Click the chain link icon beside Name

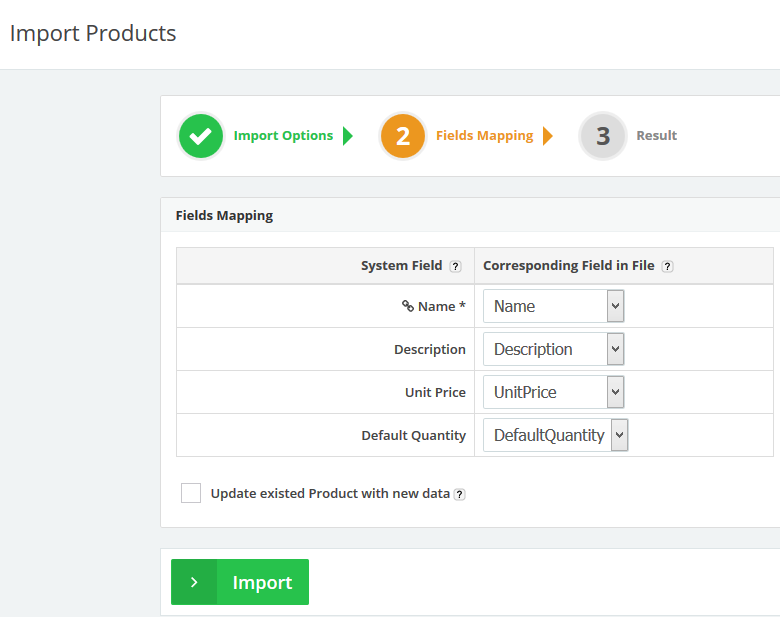pos(407,307)
